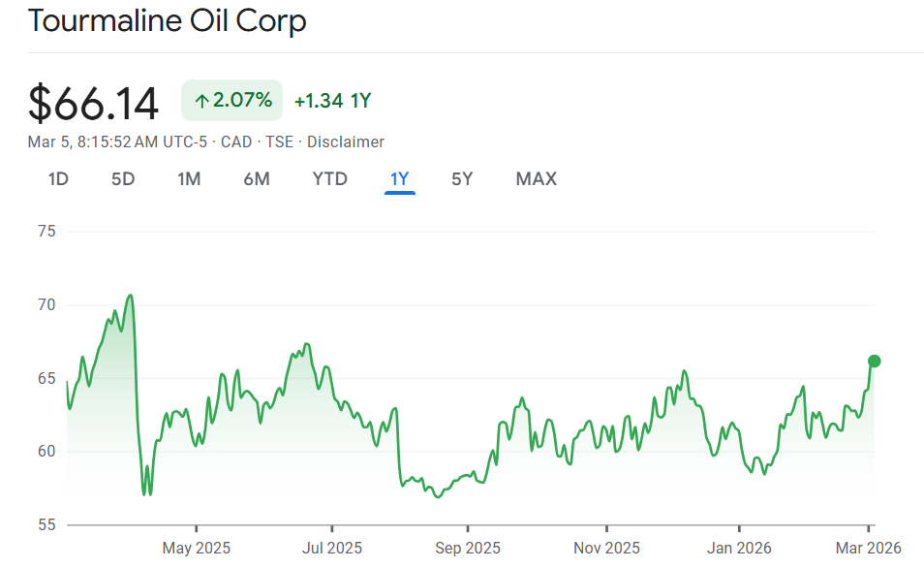924x568 pixels.
Task: Click the +1.34 1Y change text
Action: point(332,101)
